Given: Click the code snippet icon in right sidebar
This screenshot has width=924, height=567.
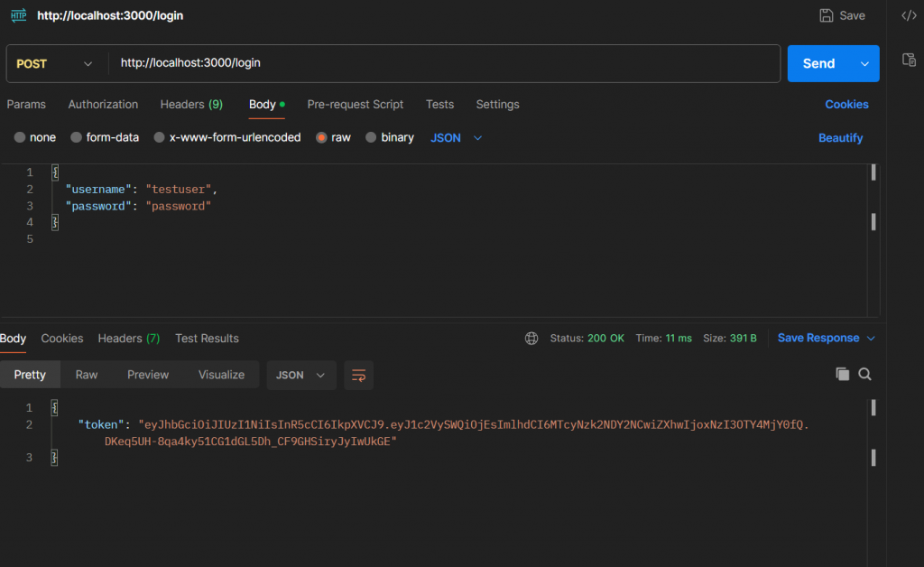Looking at the screenshot, I should tap(910, 15).
